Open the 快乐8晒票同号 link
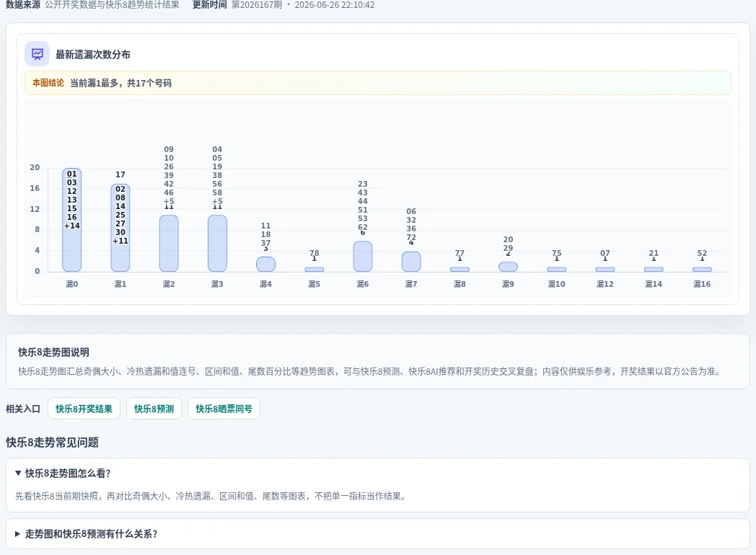This screenshot has height=555, width=756. [224, 409]
